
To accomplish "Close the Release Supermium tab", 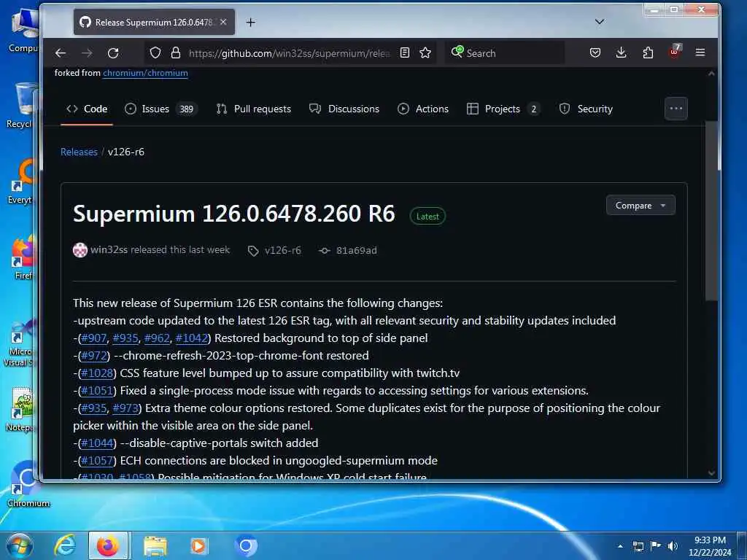I will [x=223, y=22].
